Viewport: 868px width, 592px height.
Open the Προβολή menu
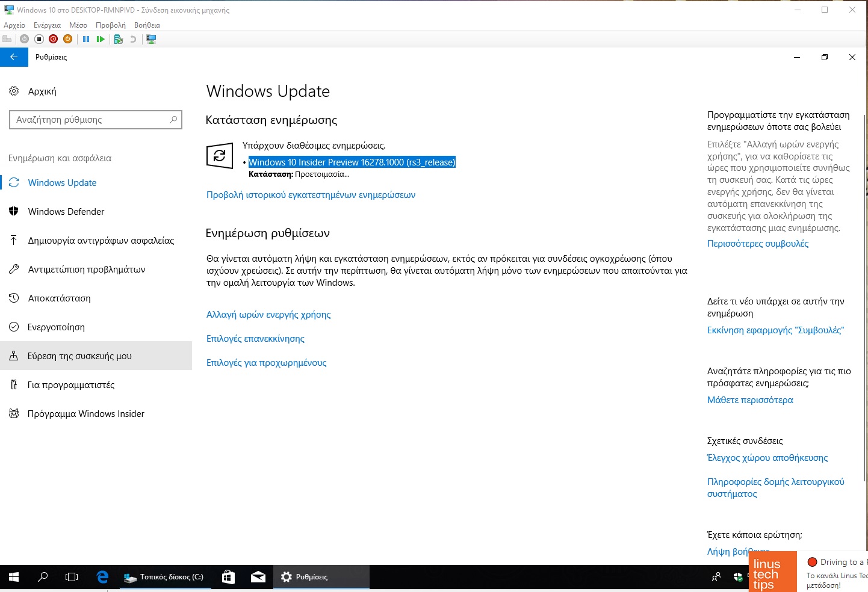tap(111, 25)
